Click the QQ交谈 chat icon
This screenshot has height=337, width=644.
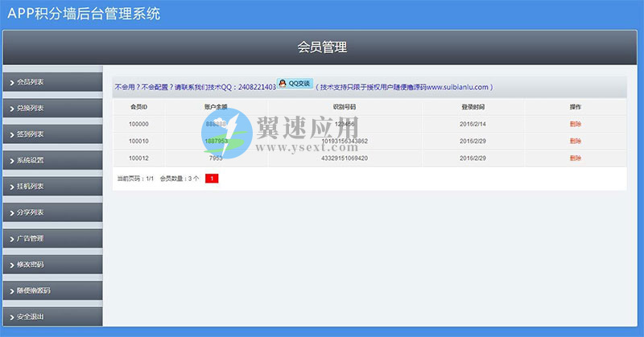[295, 84]
